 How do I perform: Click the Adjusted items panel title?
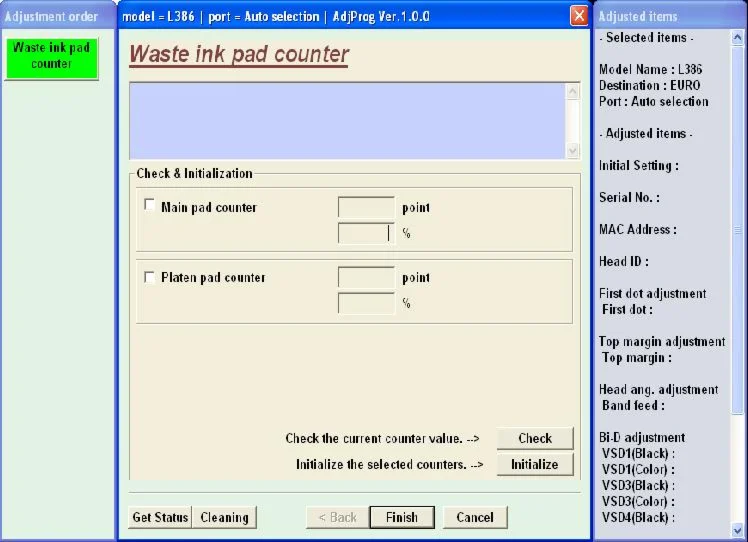click(x=638, y=17)
